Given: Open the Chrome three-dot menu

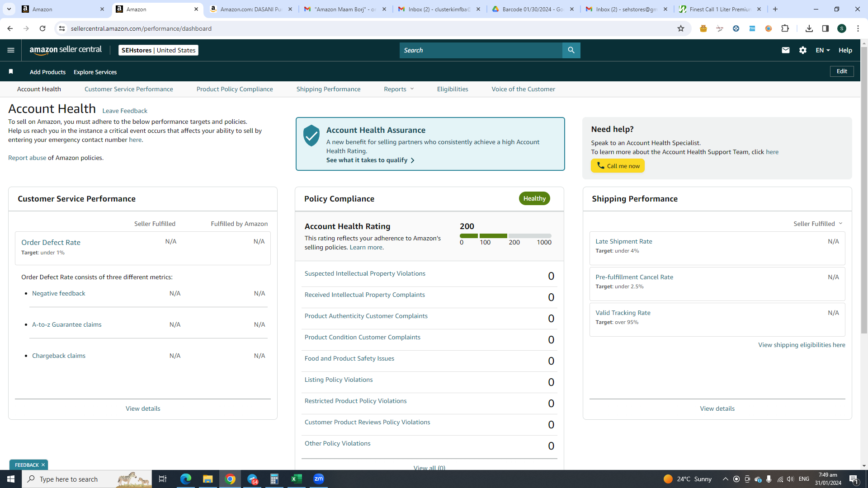Looking at the screenshot, I should point(858,28).
